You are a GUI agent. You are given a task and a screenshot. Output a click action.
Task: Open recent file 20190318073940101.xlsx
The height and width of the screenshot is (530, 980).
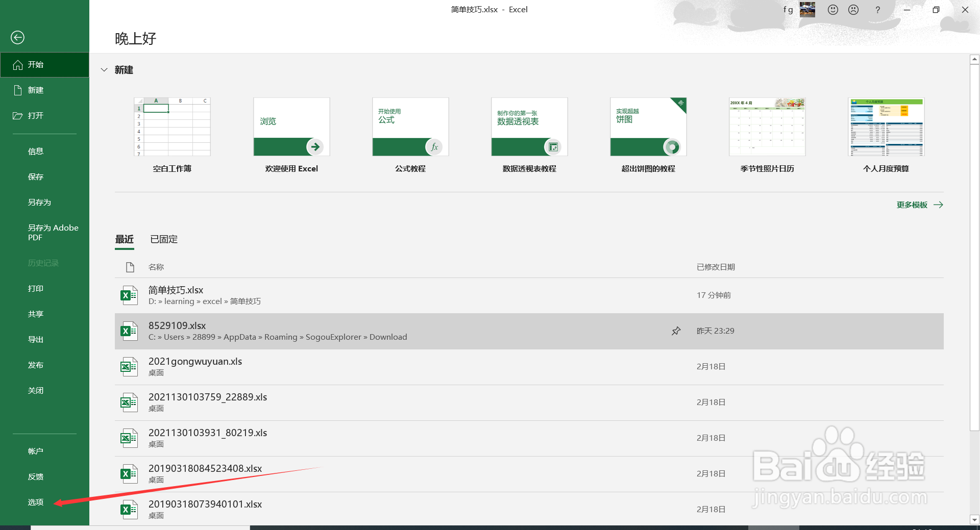pos(529,509)
